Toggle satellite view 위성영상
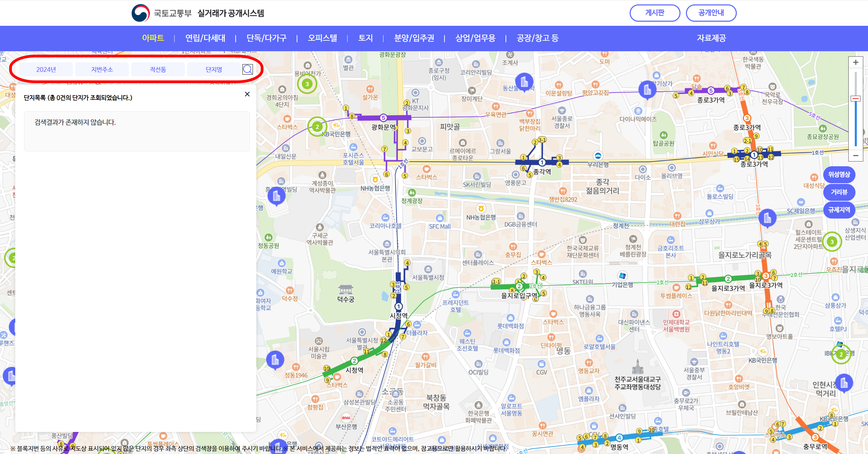 pyautogui.click(x=839, y=175)
